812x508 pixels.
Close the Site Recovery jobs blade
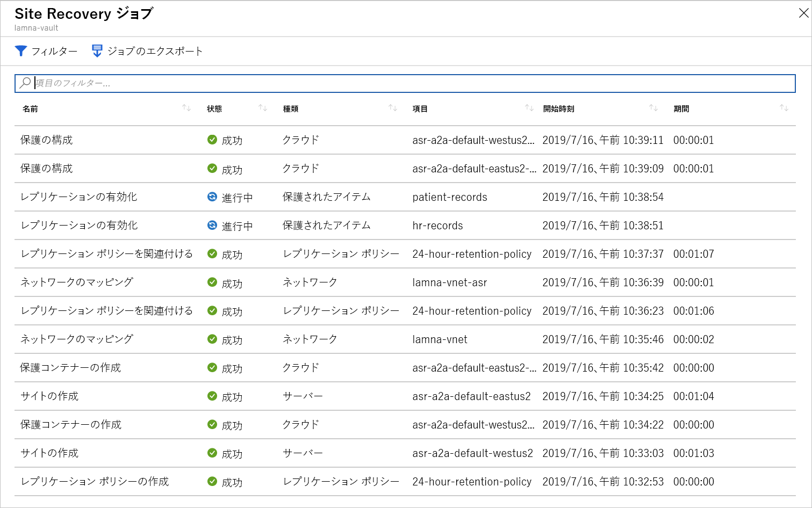pos(803,13)
